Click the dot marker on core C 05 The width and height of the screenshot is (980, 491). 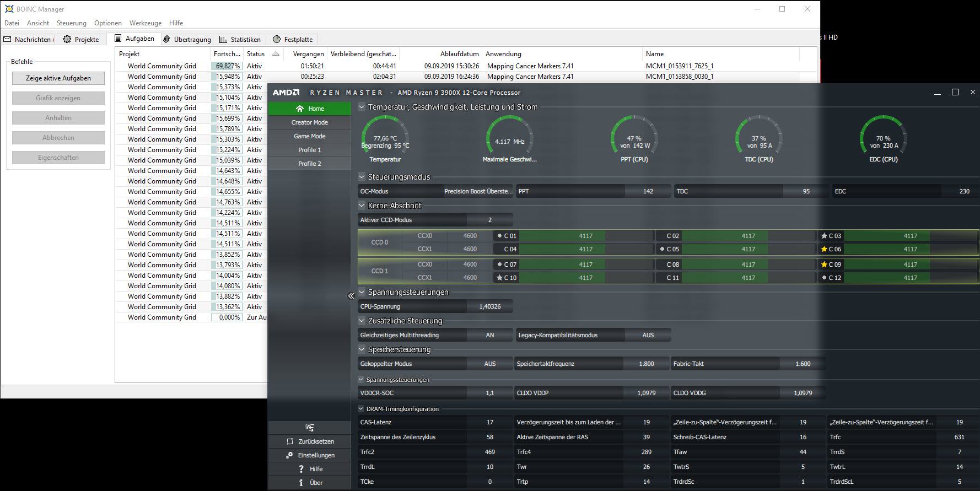tap(662, 249)
